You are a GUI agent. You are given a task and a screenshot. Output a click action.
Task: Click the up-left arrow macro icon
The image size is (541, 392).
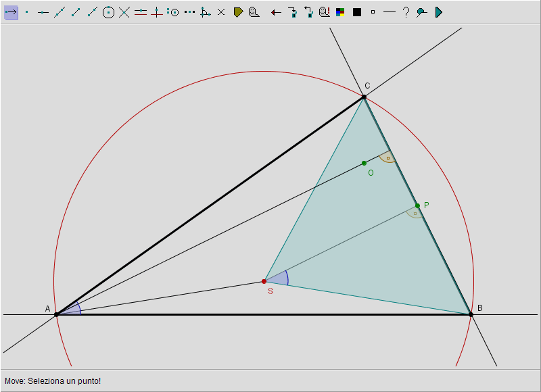pyautogui.click(x=308, y=12)
